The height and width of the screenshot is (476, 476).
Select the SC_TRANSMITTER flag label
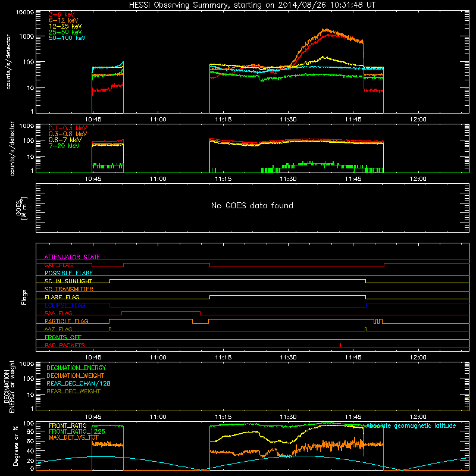(69, 289)
